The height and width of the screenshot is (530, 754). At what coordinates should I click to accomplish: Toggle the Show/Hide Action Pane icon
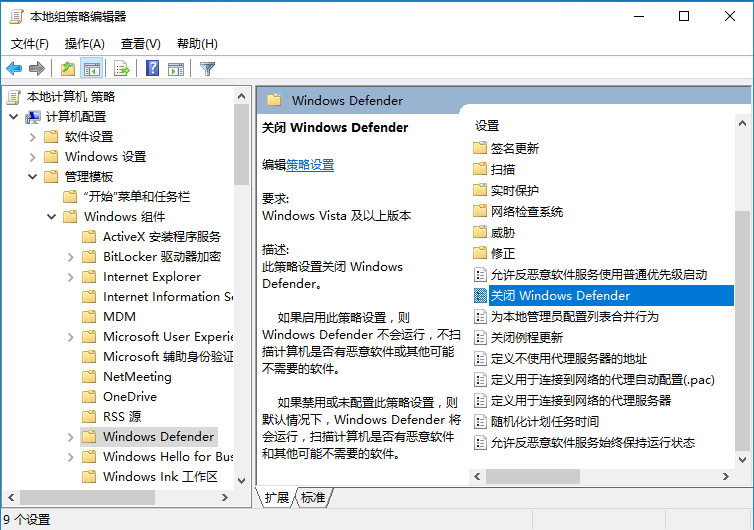pyautogui.click(x=176, y=69)
